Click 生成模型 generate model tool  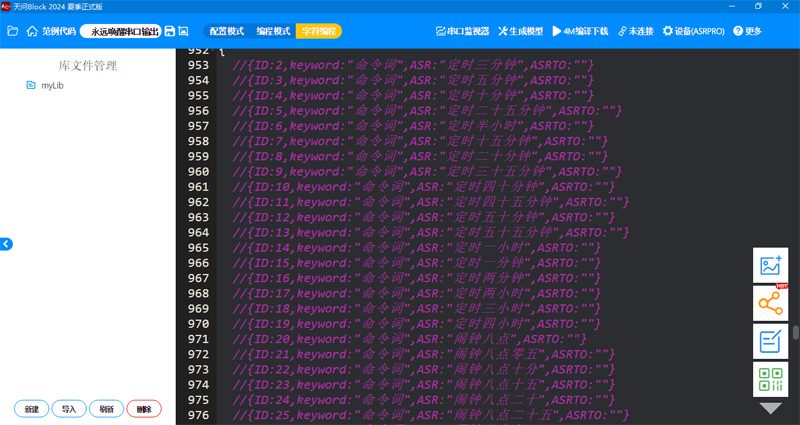pos(520,31)
